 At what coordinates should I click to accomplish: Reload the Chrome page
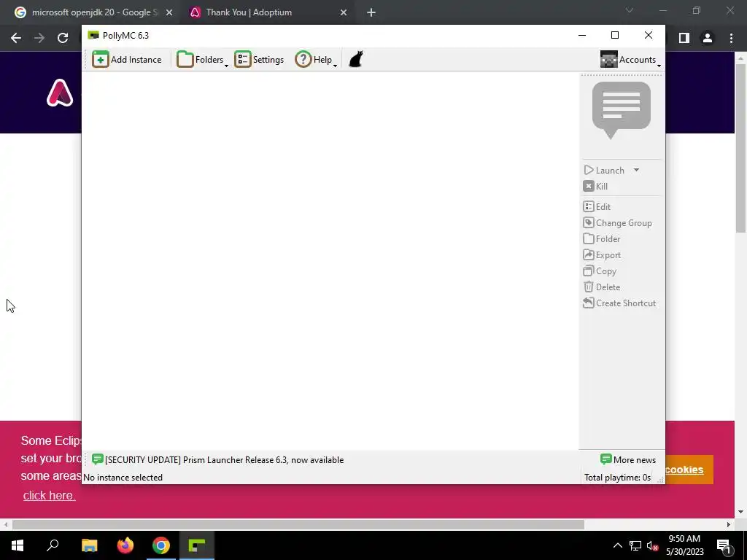click(x=63, y=38)
